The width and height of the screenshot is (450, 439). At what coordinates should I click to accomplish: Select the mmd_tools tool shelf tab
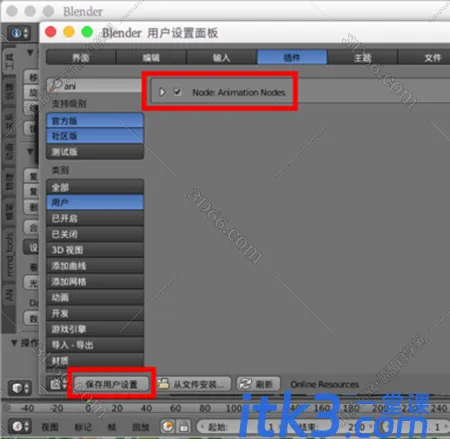click(10, 255)
